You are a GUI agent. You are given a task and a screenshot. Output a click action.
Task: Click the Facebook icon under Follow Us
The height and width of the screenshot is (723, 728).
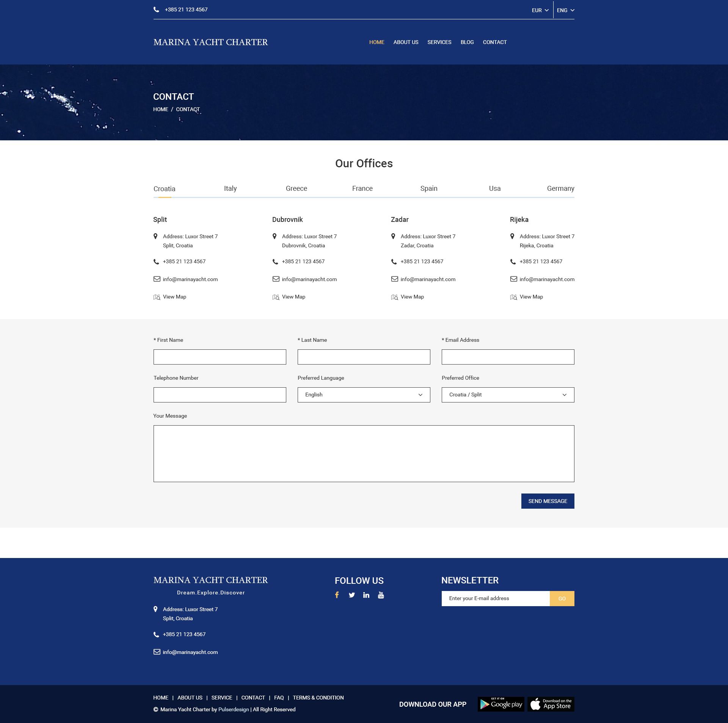point(337,595)
